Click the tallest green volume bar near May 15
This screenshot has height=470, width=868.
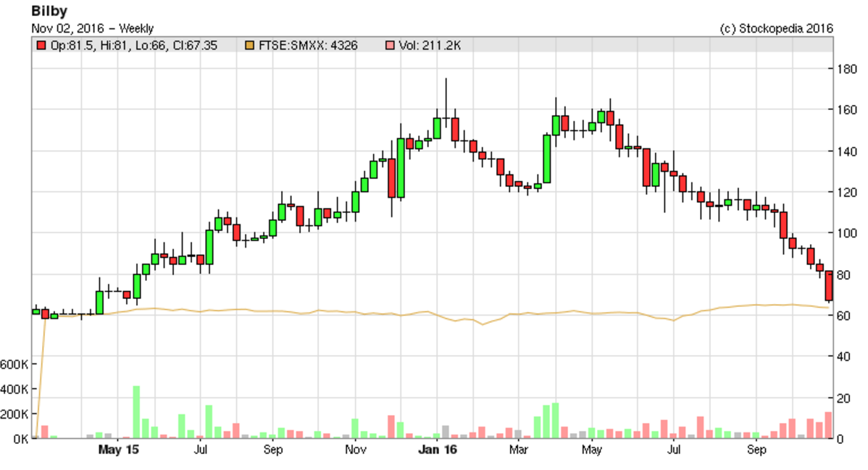point(136,412)
